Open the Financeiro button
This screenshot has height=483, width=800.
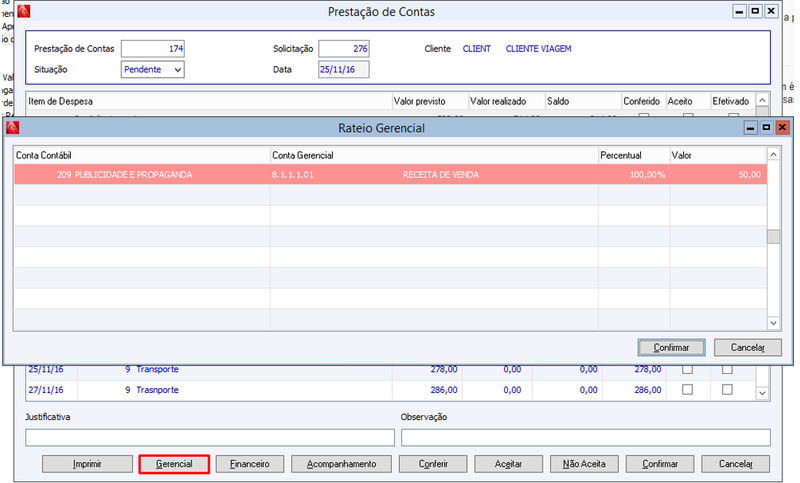[x=249, y=464]
